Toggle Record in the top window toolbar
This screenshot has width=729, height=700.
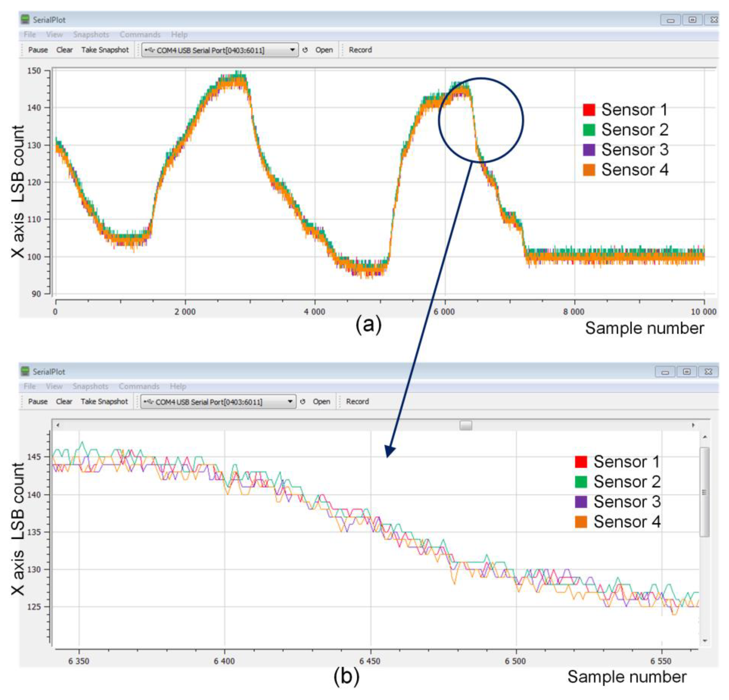360,50
